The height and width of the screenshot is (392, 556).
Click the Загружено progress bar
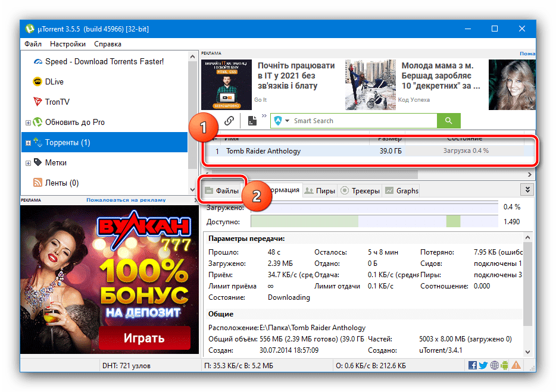pyautogui.click(x=374, y=208)
